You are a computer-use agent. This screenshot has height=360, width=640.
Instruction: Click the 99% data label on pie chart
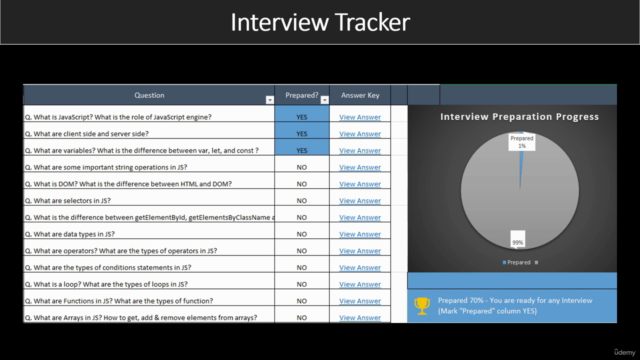click(518, 240)
